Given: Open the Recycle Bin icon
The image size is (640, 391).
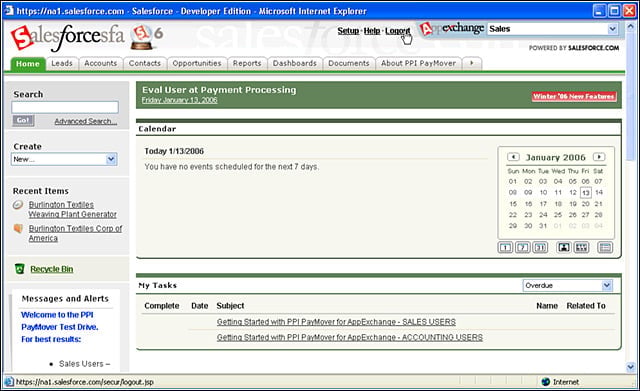Looking at the screenshot, I should coord(19,269).
